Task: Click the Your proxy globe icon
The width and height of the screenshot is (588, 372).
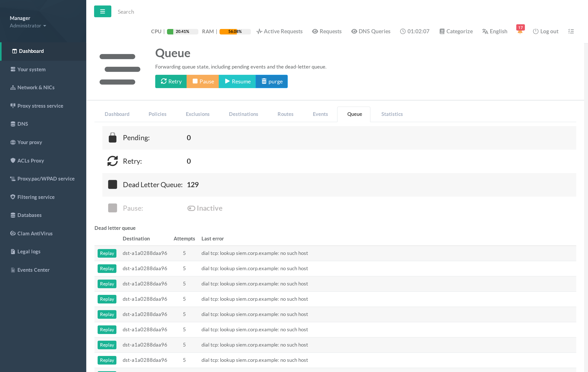Action: [x=13, y=142]
